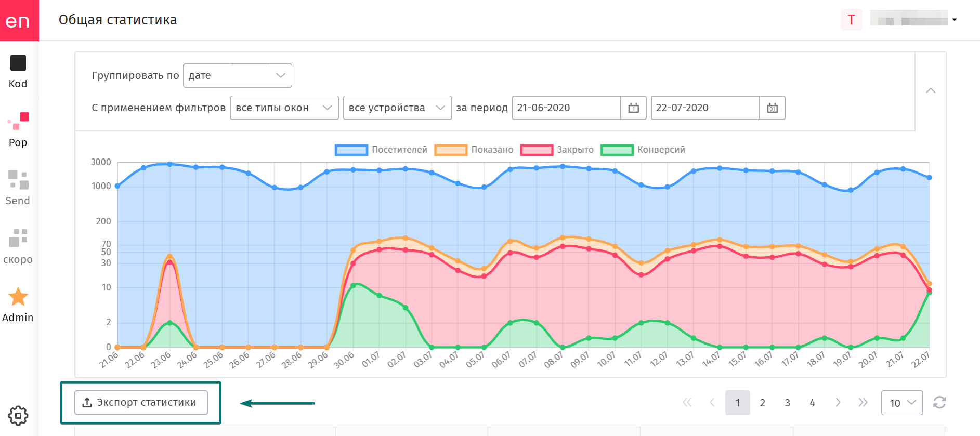Open the Admin star section
Screen dimensions: 980x436
pyautogui.click(x=18, y=305)
